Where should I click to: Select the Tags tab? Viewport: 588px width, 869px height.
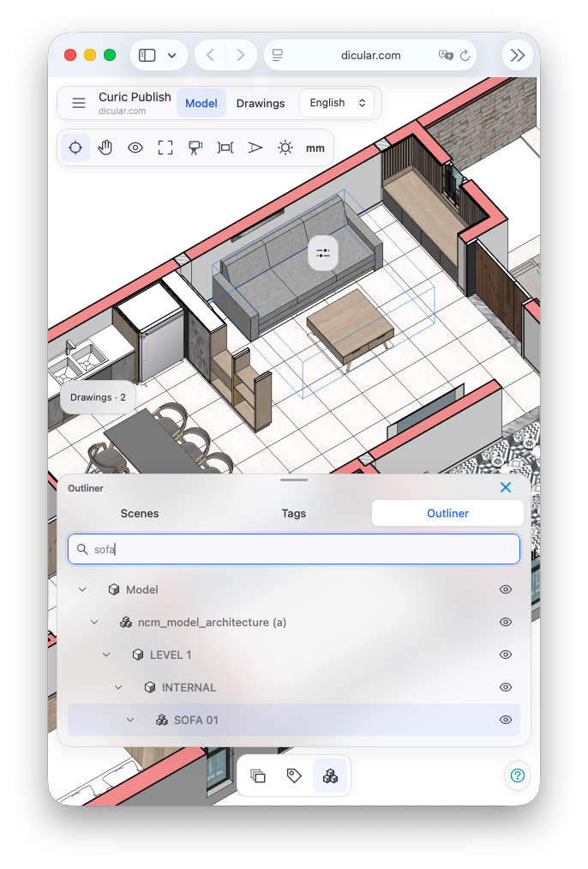[293, 513]
